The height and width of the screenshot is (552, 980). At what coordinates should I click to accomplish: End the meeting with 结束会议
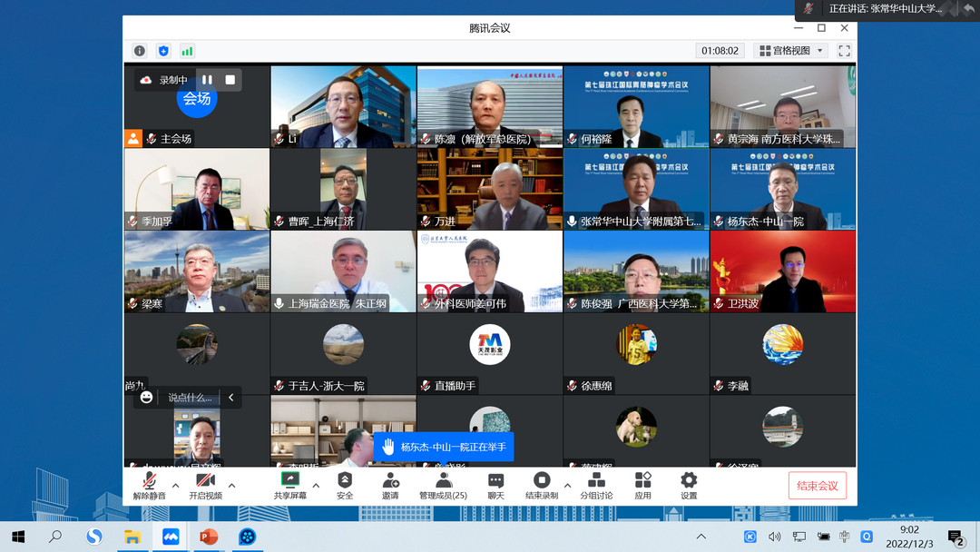(816, 485)
